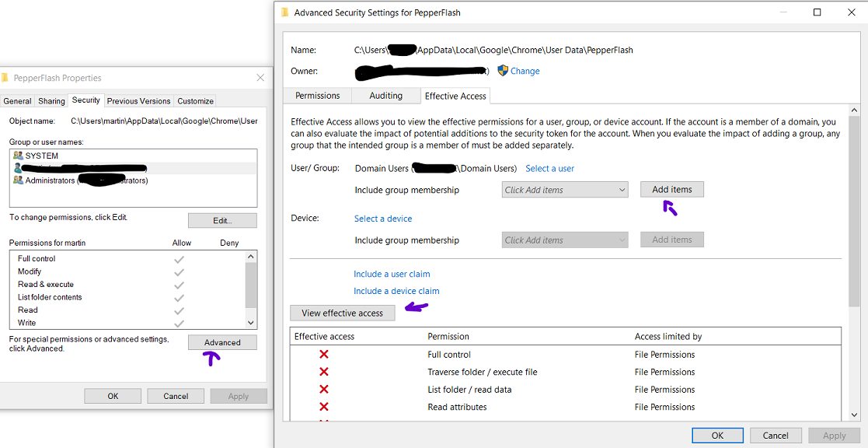The height and width of the screenshot is (448, 868).
Task: Click the Select a device link
Action: pyautogui.click(x=383, y=219)
